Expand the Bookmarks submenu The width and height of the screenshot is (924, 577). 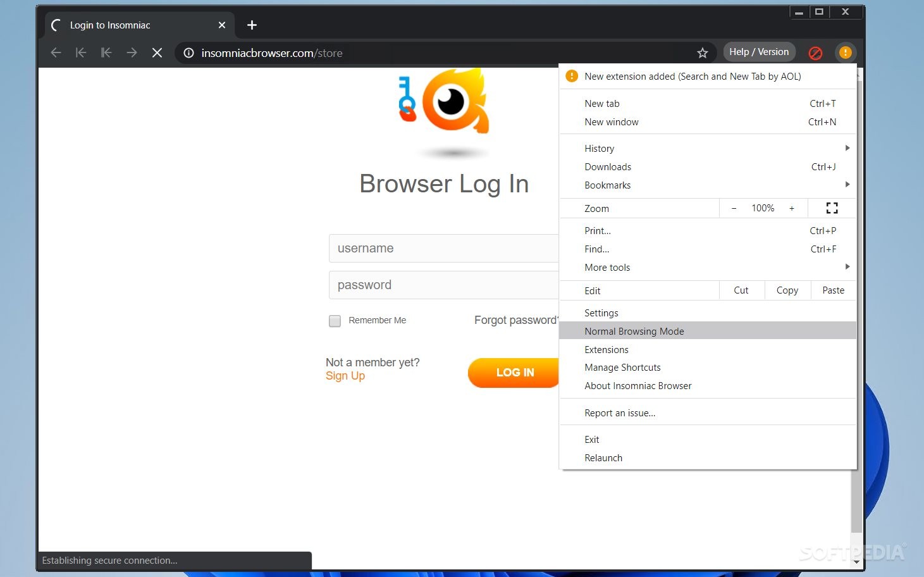pos(708,185)
